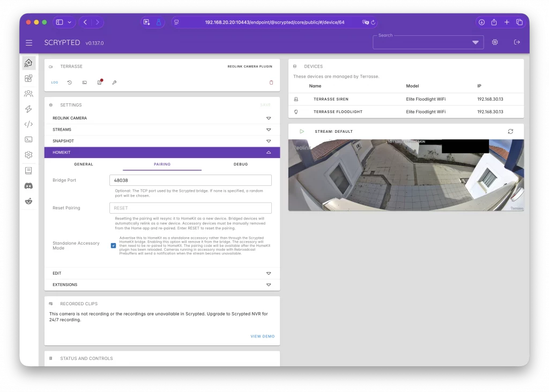Switch to the Debug tab
Screen dimensions: 549x392
pos(241,164)
